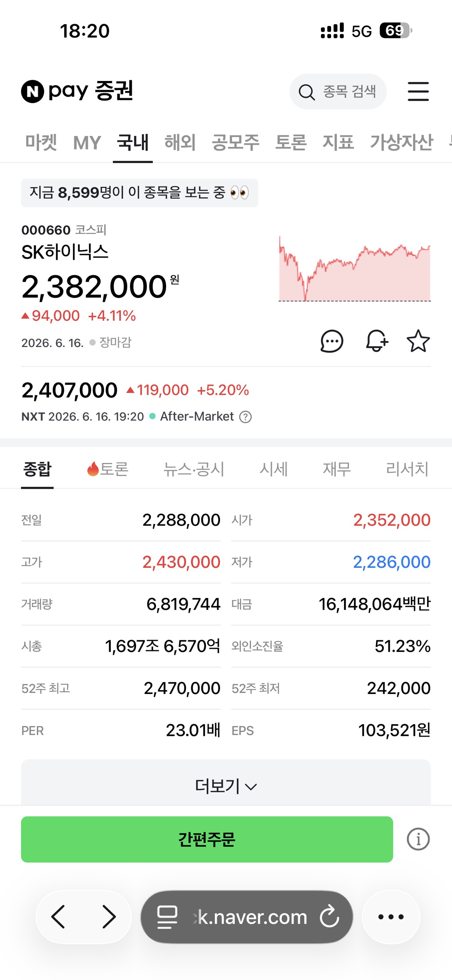
Task: Open the 공모주 menu item
Action: pyautogui.click(x=235, y=143)
